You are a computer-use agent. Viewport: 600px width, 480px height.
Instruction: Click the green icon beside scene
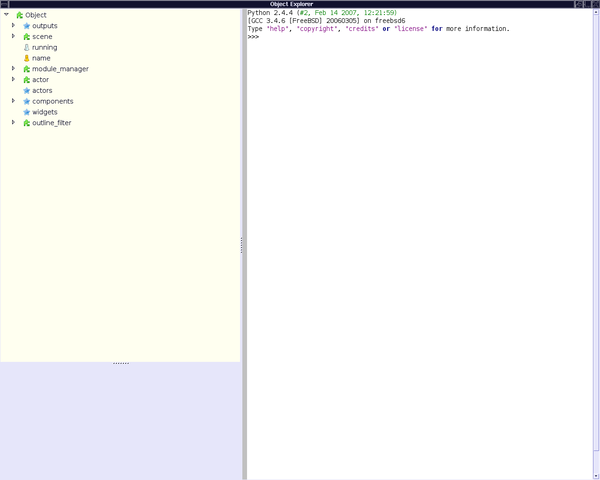(x=26, y=36)
